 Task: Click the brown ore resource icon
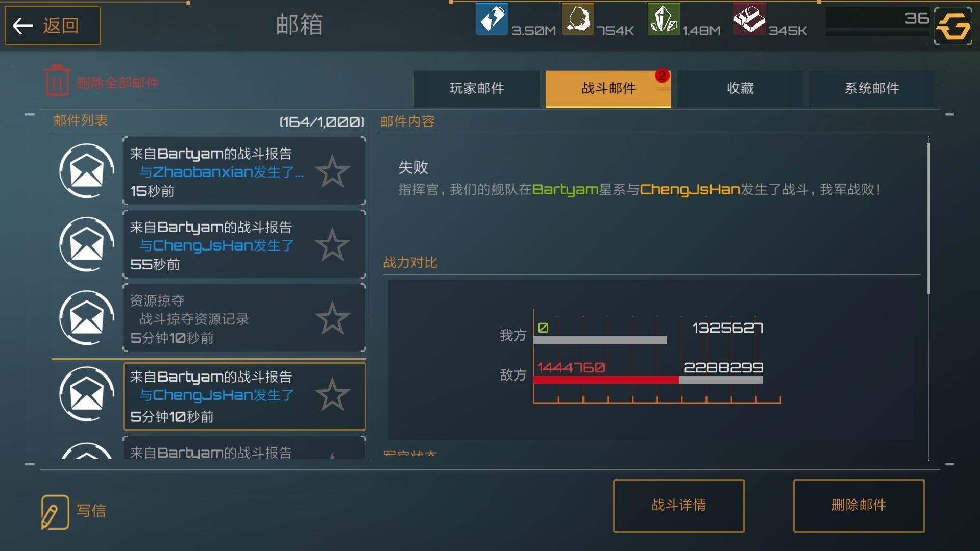point(578,18)
